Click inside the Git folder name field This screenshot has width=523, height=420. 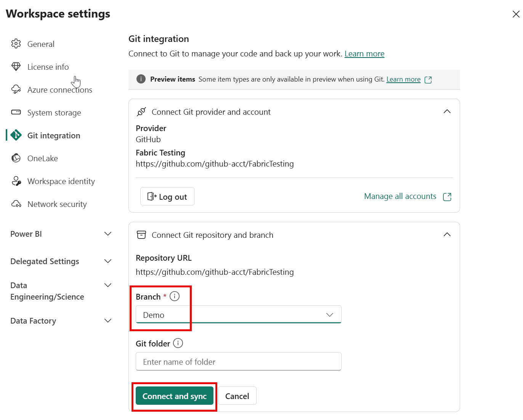tap(239, 361)
